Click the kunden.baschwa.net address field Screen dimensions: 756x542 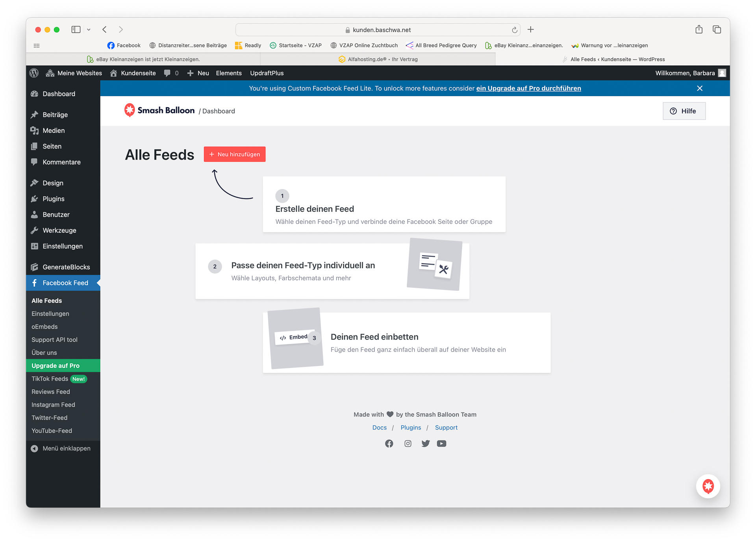coord(378,30)
